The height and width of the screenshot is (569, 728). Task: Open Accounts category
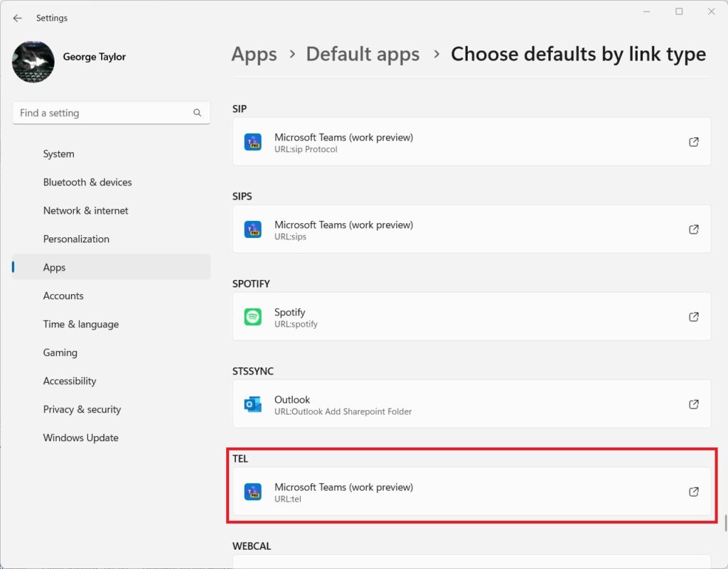111,296
